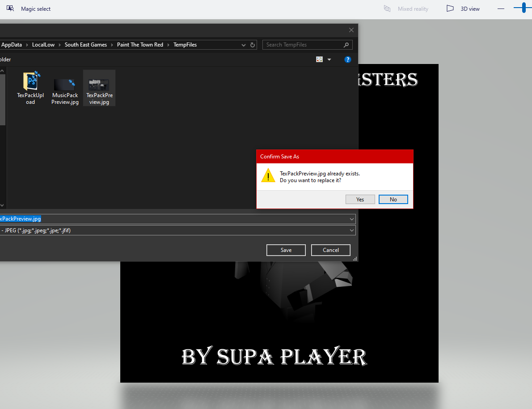Screen dimensions: 532x409
Task: Toggle the 3D view icon
Action: 450,9
